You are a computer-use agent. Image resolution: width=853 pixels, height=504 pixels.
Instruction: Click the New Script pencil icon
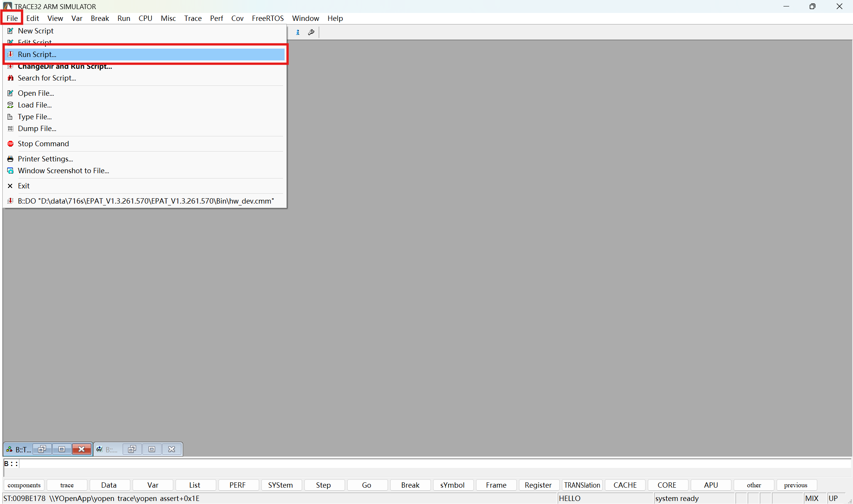(10, 31)
